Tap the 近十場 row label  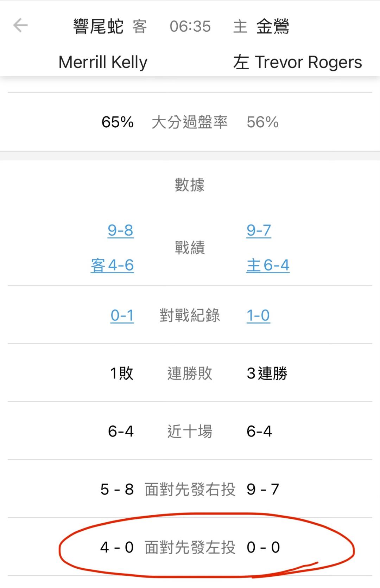190,432
